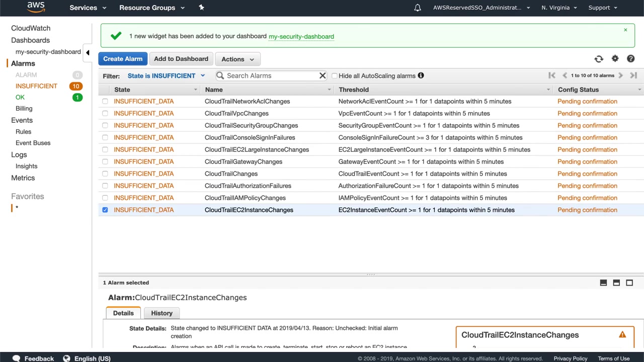Viewport: 644px width, 362px height.
Task: Refresh the alarms list
Action: click(599, 59)
